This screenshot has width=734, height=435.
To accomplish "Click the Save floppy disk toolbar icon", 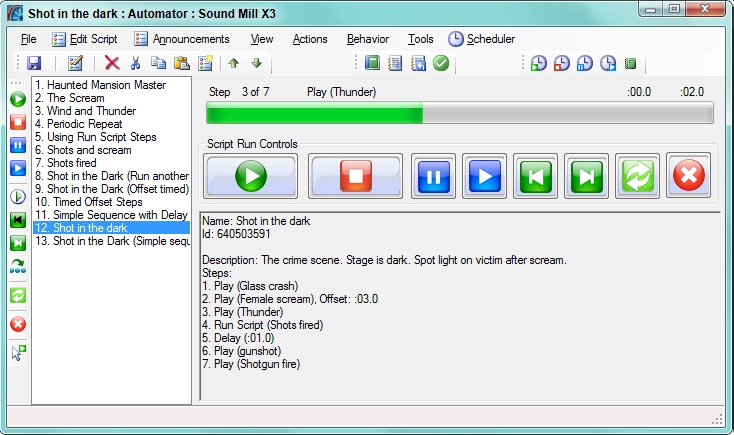I will [34, 63].
